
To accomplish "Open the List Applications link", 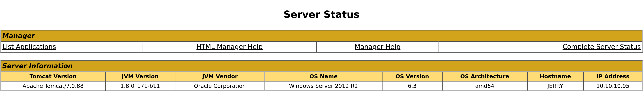I will click(29, 47).
